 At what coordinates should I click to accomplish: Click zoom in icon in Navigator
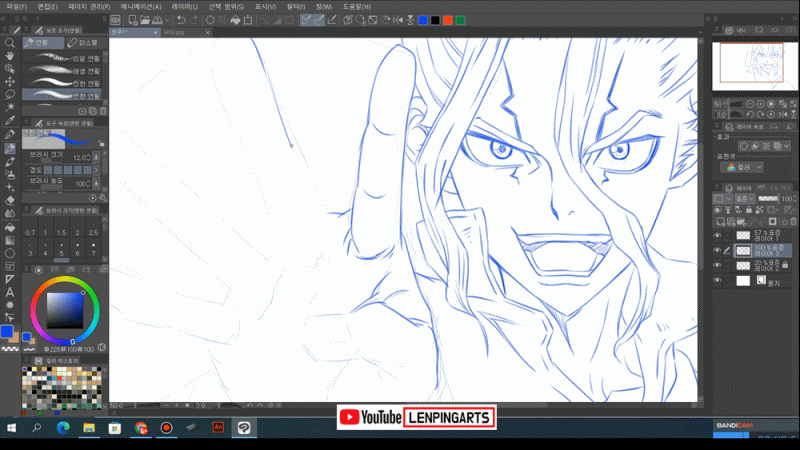pyautogui.click(x=760, y=104)
